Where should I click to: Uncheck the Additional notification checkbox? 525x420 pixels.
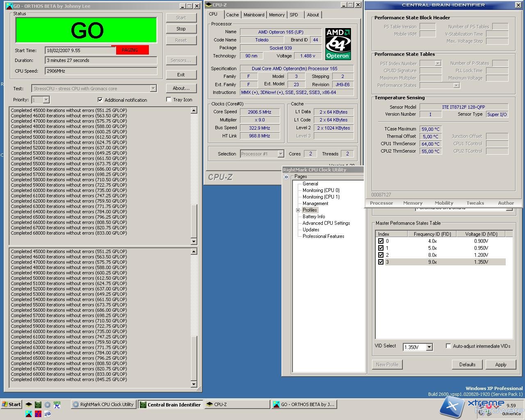[x=100, y=100]
